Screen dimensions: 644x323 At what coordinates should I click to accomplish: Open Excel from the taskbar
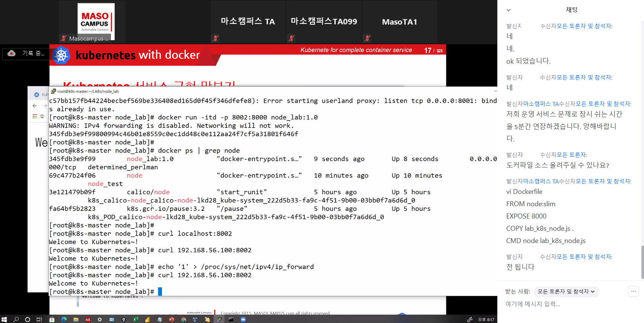pyautogui.click(x=136, y=319)
